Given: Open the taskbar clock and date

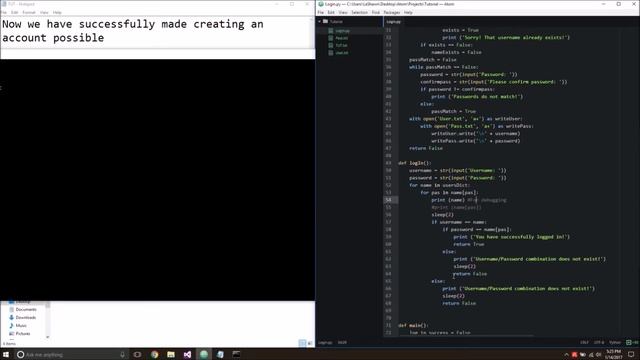Looking at the screenshot, I should pyautogui.click(x=613, y=354).
